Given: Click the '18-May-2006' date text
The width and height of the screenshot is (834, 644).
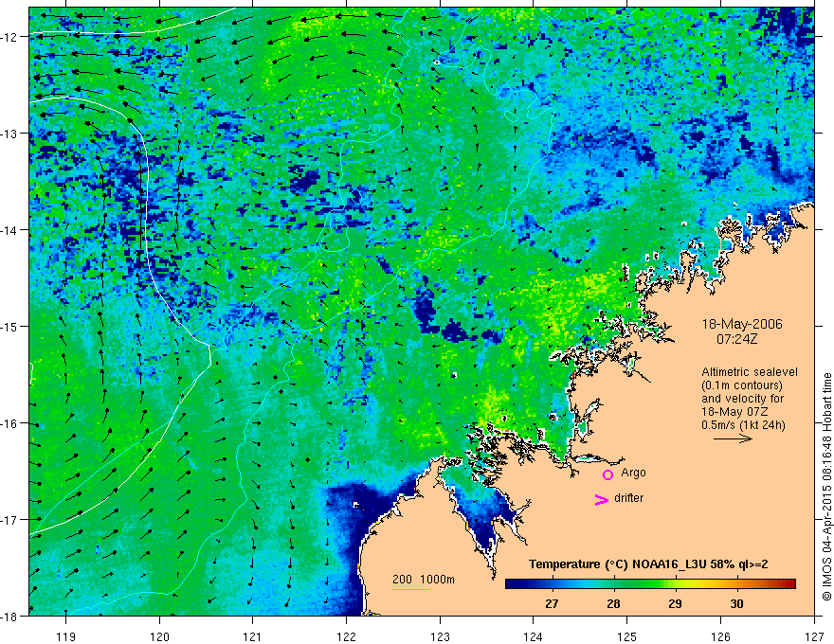Looking at the screenshot, I should (x=742, y=324).
